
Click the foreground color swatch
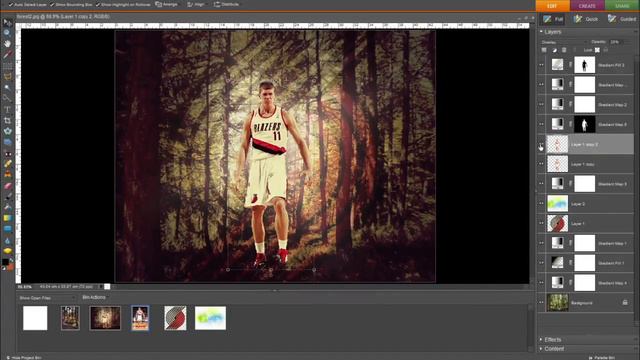click(5, 262)
